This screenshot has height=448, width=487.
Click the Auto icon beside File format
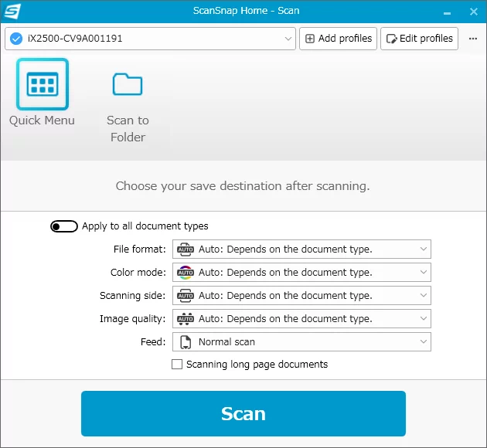186,249
